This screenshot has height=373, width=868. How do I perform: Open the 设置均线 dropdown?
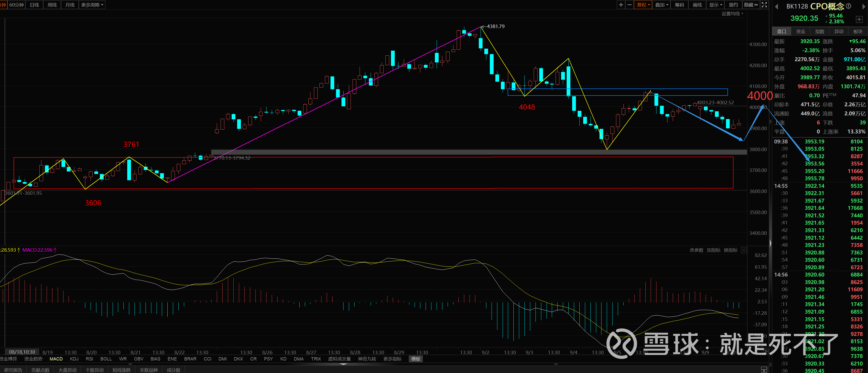tap(732, 14)
